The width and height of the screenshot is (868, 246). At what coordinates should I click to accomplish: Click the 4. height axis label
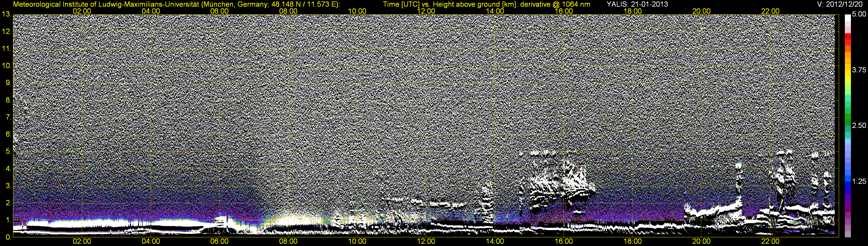point(8,168)
